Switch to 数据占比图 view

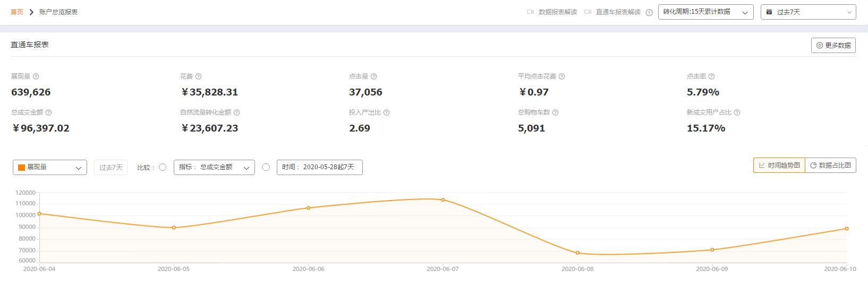coord(830,166)
